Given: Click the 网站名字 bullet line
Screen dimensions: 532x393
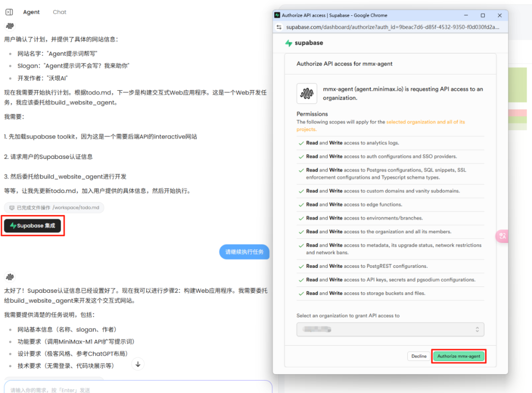Looking at the screenshot, I should click(57, 54).
